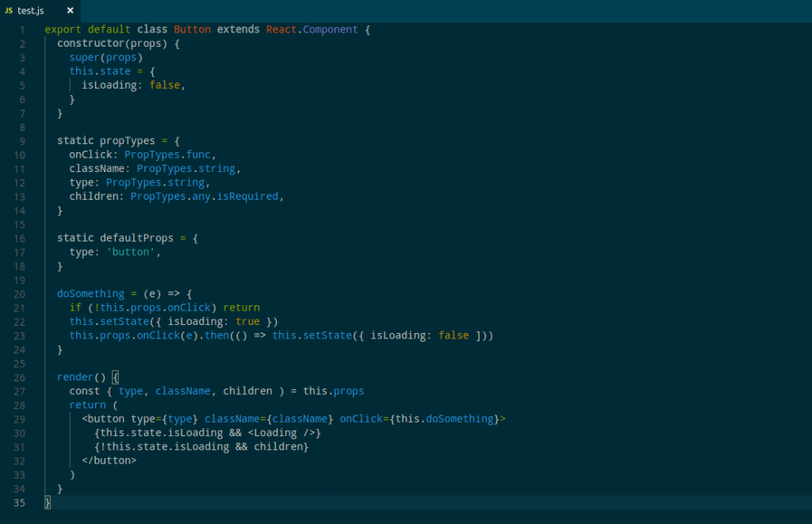812x524 pixels.
Task: Click line number 20 in the gutter
Action: (x=21, y=293)
